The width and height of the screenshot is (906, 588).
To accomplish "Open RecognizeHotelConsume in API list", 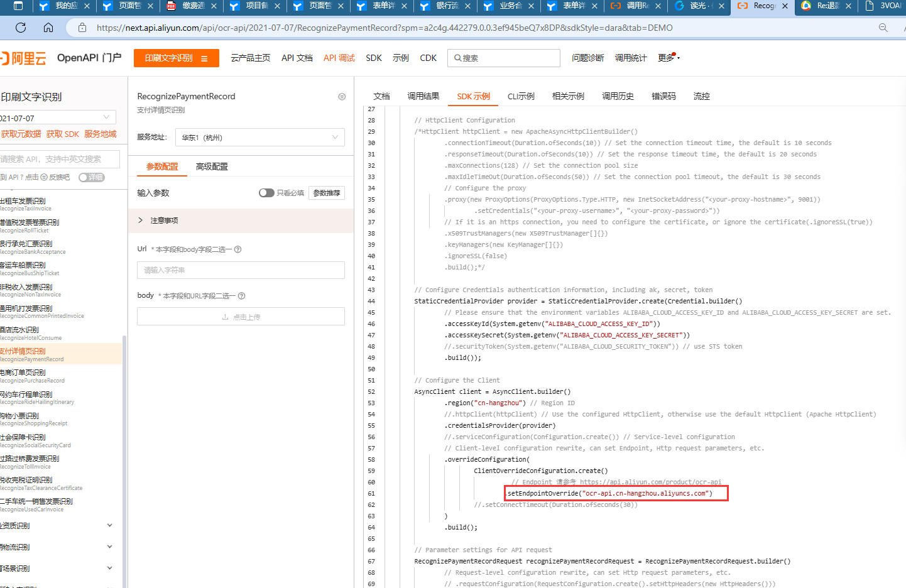I will (x=31, y=334).
